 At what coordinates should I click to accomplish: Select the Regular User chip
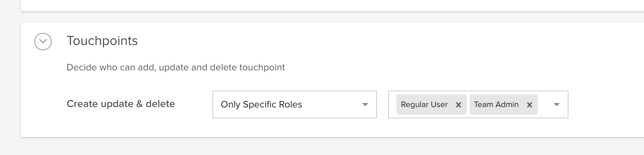[432, 104]
